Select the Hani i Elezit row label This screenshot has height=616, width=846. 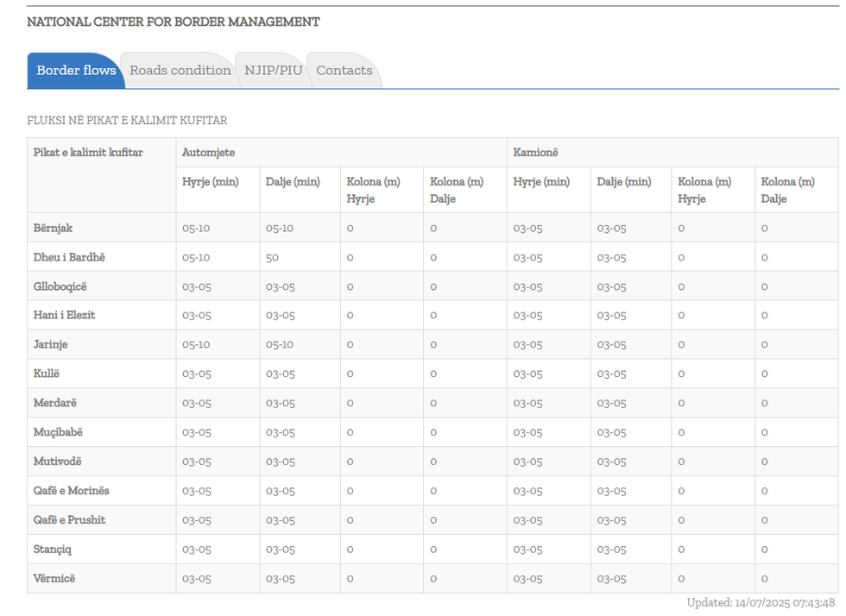[x=64, y=315]
